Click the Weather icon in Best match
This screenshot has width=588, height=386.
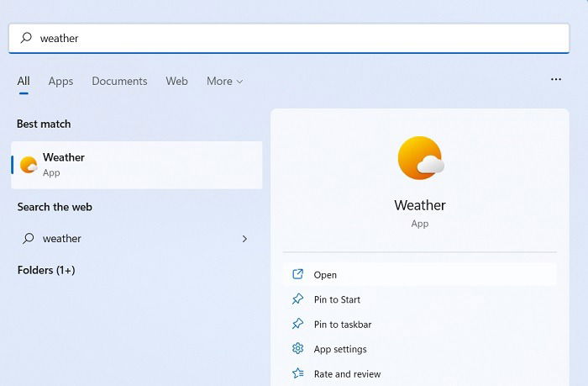(x=29, y=165)
